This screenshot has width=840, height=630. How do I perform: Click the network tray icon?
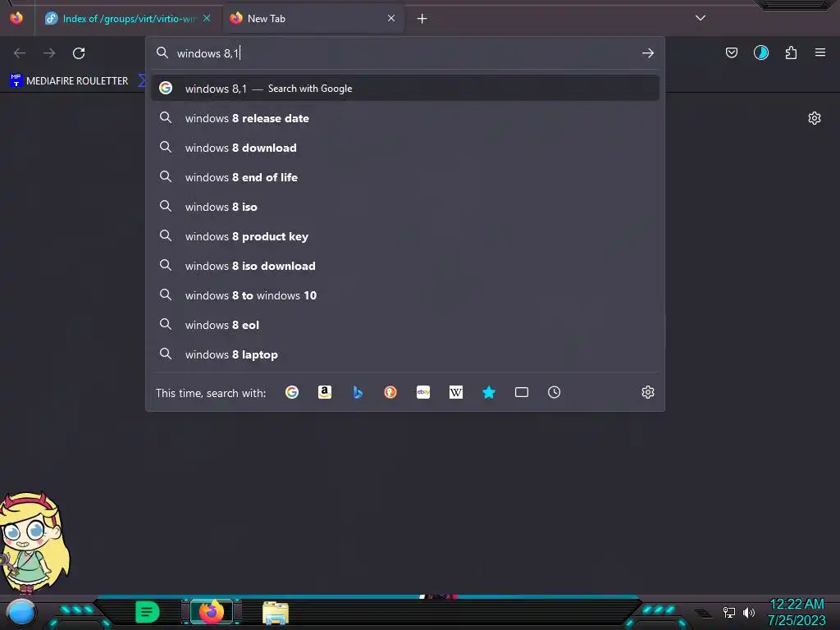[x=729, y=612]
